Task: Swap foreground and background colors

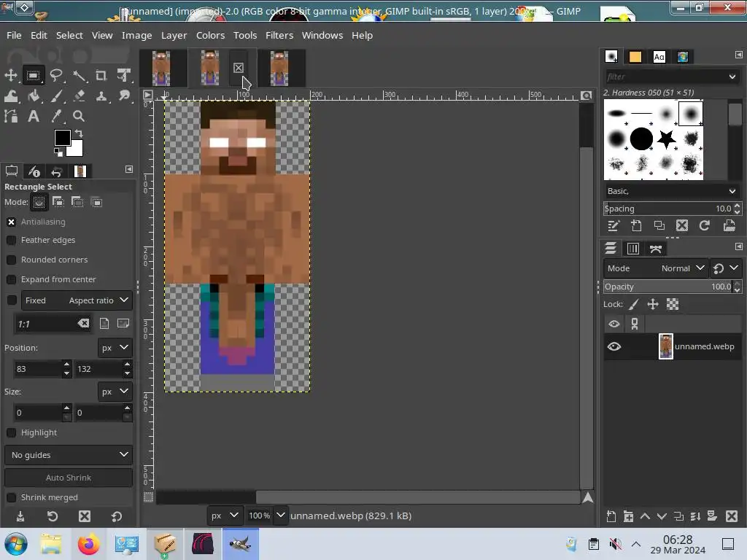Action: pos(79,134)
